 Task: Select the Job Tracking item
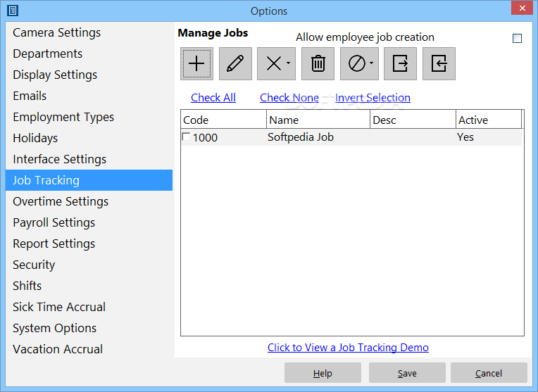click(x=89, y=180)
